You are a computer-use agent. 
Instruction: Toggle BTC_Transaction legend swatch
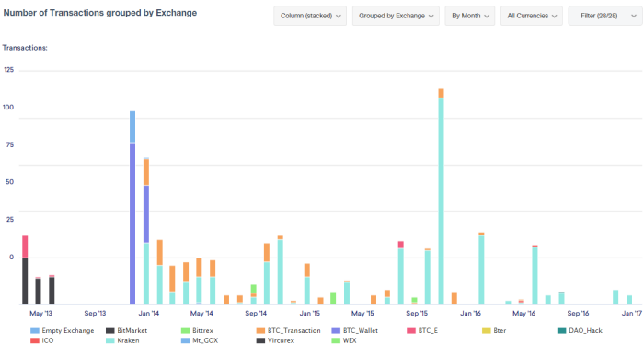click(260, 330)
